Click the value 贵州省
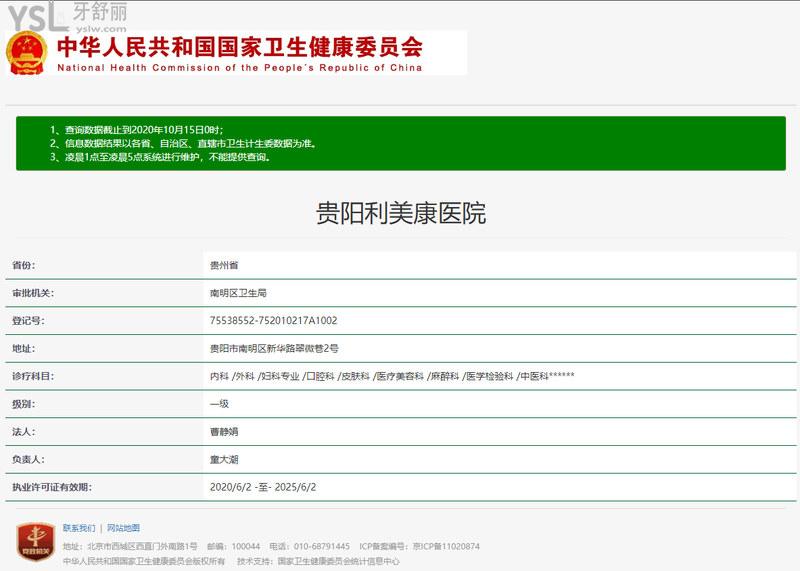The width and height of the screenshot is (800, 571). point(224,265)
